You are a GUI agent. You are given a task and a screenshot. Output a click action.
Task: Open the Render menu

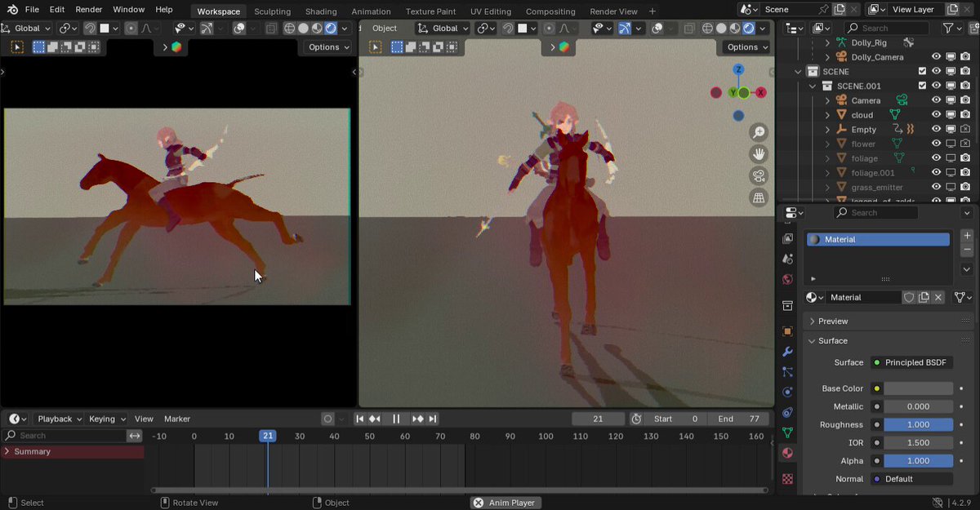pos(88,10)
